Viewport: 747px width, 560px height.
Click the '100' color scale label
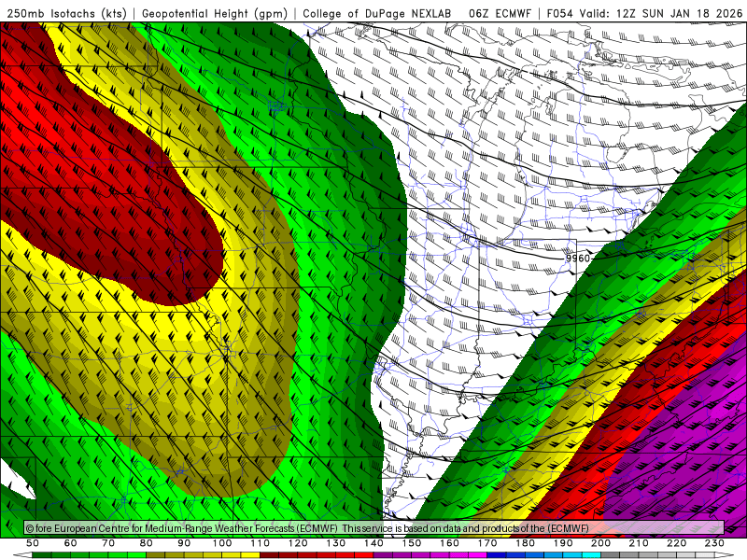(222, 543)
